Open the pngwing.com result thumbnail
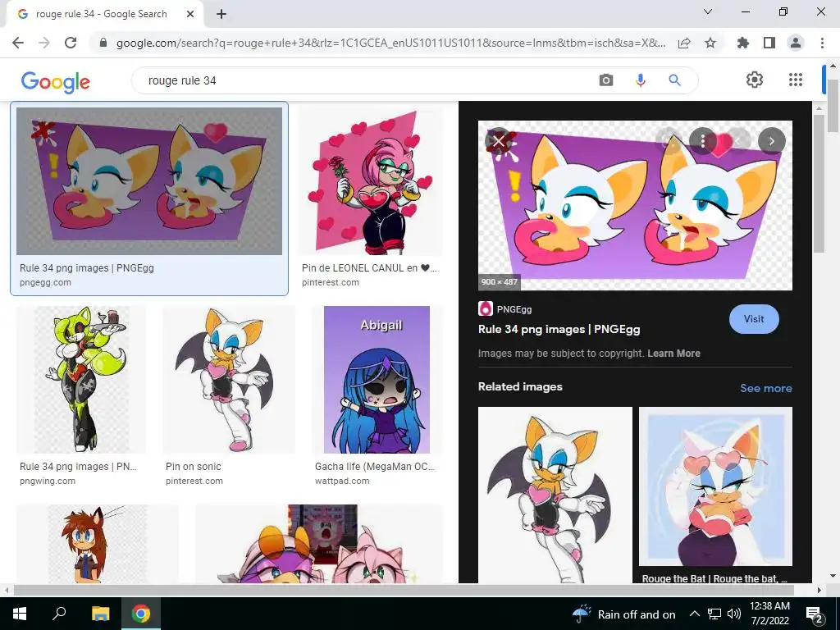Viewport: 840px width, 630px height. click(81, 379)
